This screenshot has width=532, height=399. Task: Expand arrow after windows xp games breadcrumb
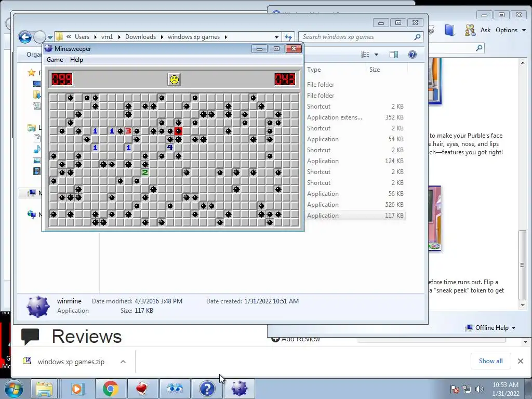(226, 37)
